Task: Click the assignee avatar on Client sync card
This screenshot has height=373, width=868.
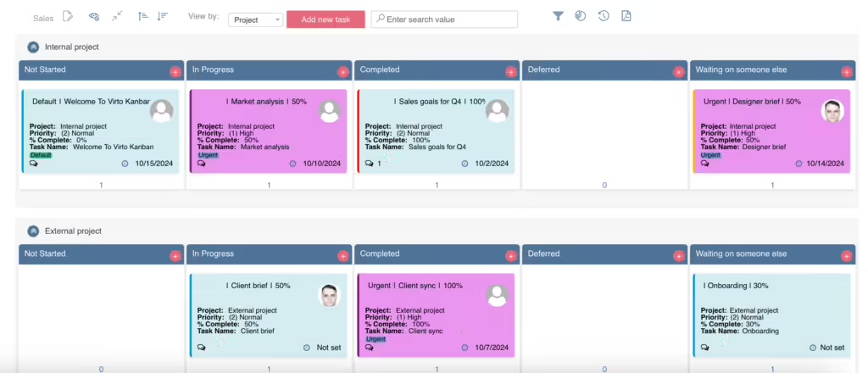Action: (497, 296)
